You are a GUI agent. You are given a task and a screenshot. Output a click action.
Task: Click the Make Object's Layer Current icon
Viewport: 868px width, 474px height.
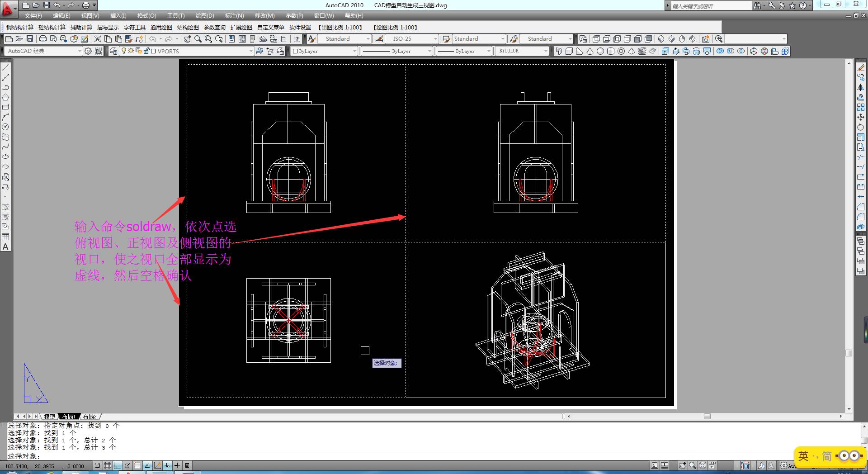259,51
